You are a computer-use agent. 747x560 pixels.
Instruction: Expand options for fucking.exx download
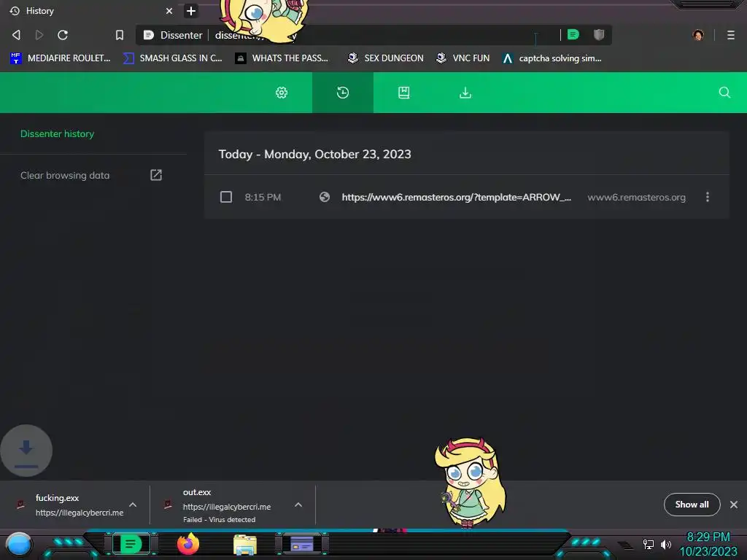pyautogui.click(x=133, y=505)
